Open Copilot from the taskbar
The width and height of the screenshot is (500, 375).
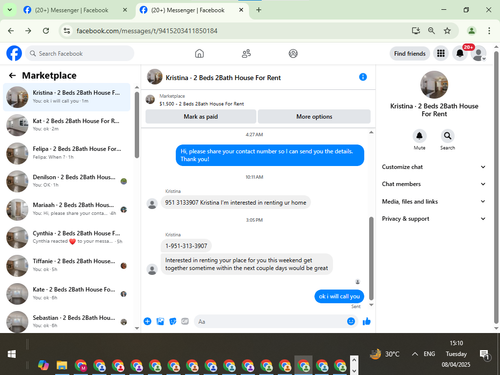(x=43, y=365)
